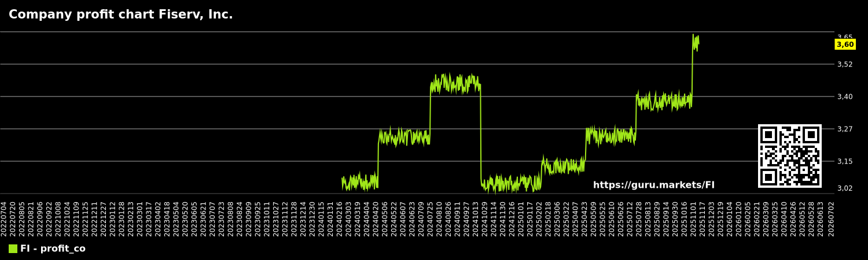868x260 pixels.
Task: Click the 20250728 date label on x-axis
Action: 639,218
